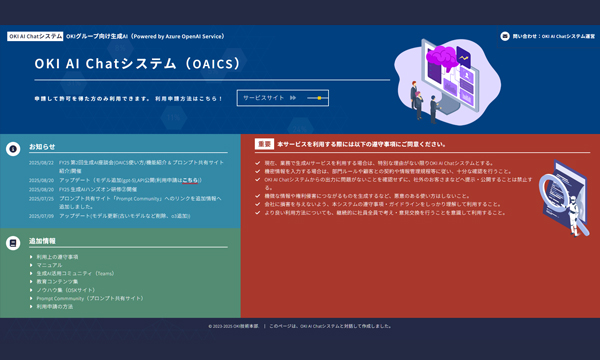Screen dimensions: 600x360
Task: Click the magnifier robot illustration
Action: click(x=563, y=198)
